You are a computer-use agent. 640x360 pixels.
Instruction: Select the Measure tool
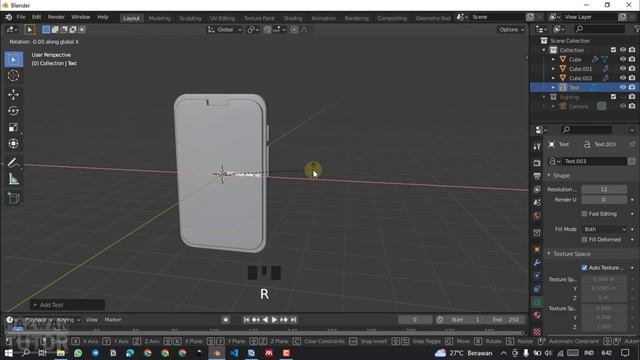click(x=13, y=179)
